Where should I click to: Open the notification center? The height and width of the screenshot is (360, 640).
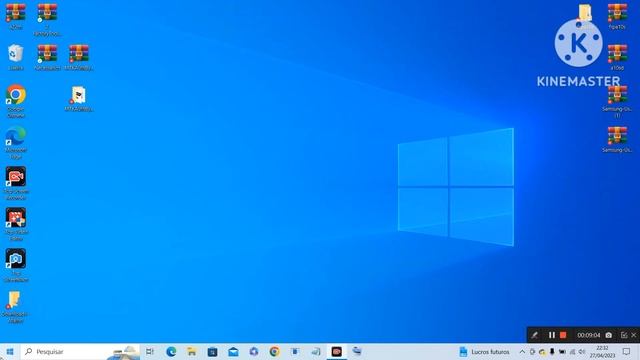[x=627, y=351]
